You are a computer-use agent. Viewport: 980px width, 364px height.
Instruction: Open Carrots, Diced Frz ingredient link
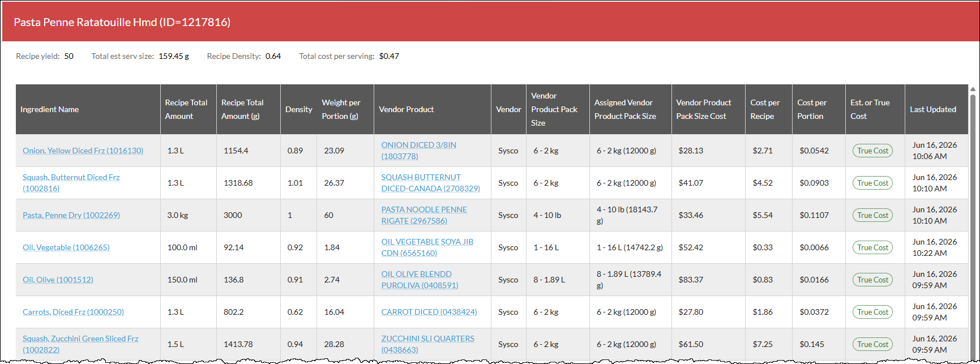pos(73,312)
